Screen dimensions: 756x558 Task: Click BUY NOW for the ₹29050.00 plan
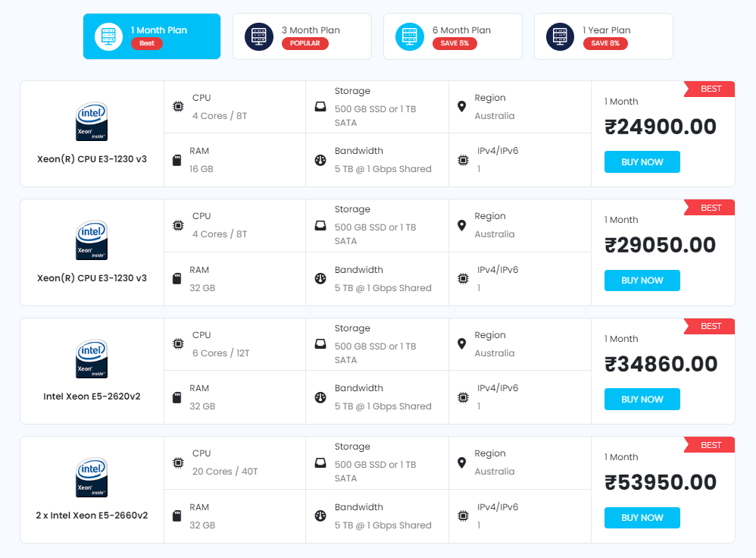(642, 281)
